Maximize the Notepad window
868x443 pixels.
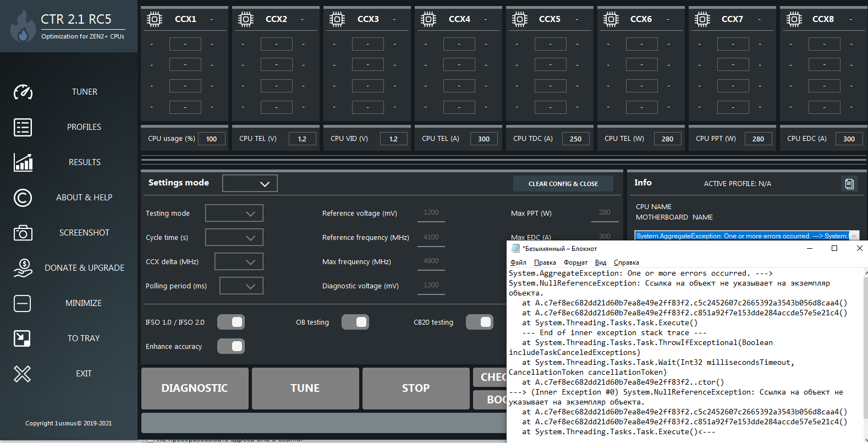tap(834, 248)
